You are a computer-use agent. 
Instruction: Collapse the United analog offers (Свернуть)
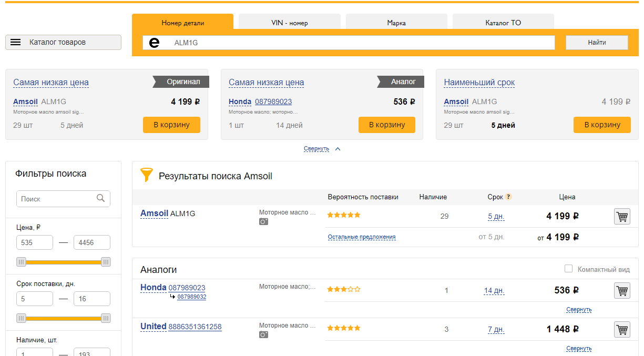coord(579,349)
